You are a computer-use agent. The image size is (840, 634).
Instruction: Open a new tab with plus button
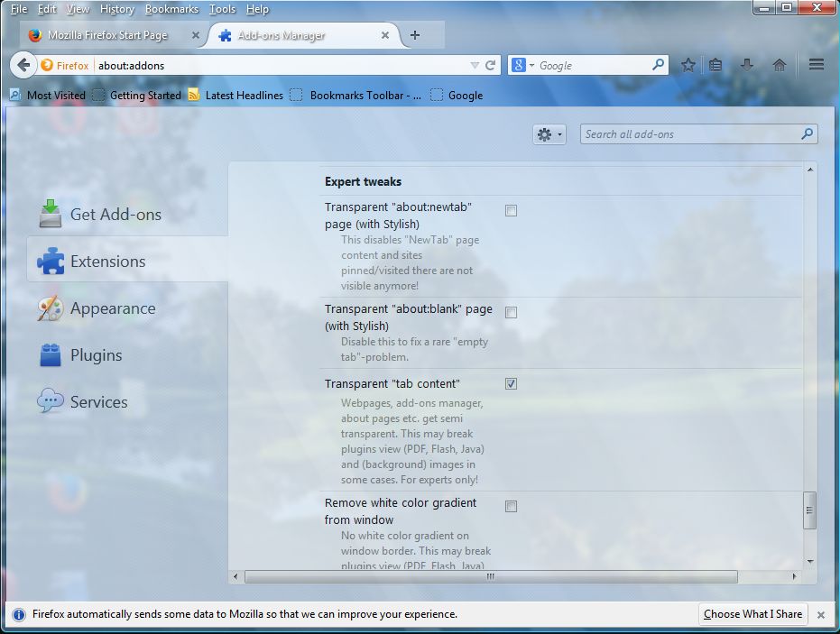(x=415, y=35)
